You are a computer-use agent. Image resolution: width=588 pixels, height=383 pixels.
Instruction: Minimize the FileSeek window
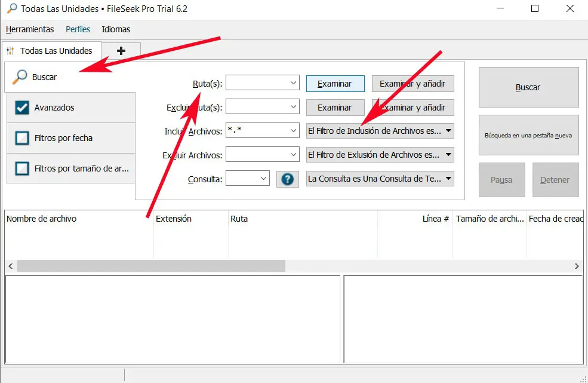(500, 8)
